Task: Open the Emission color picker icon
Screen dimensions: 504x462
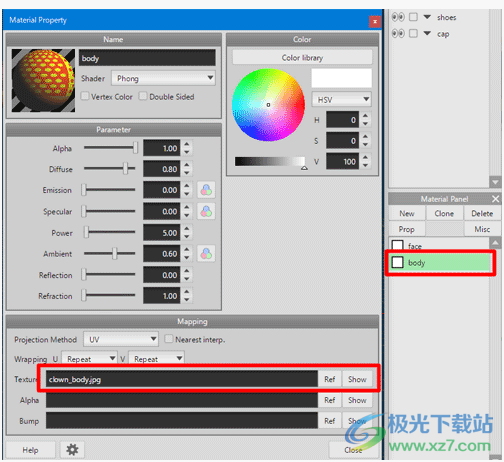Action: [206, 190]
